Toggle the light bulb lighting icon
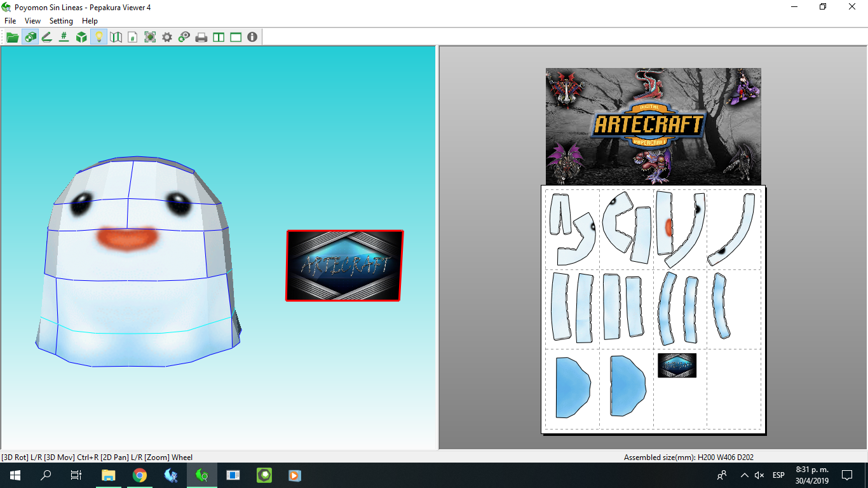This screenshot has width=868, height=488. 98,37
